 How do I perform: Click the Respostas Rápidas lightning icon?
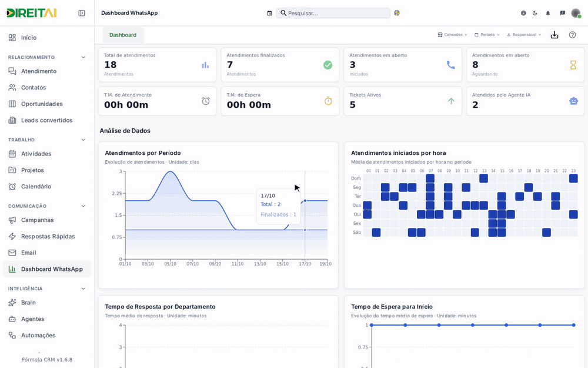point(12,236)
